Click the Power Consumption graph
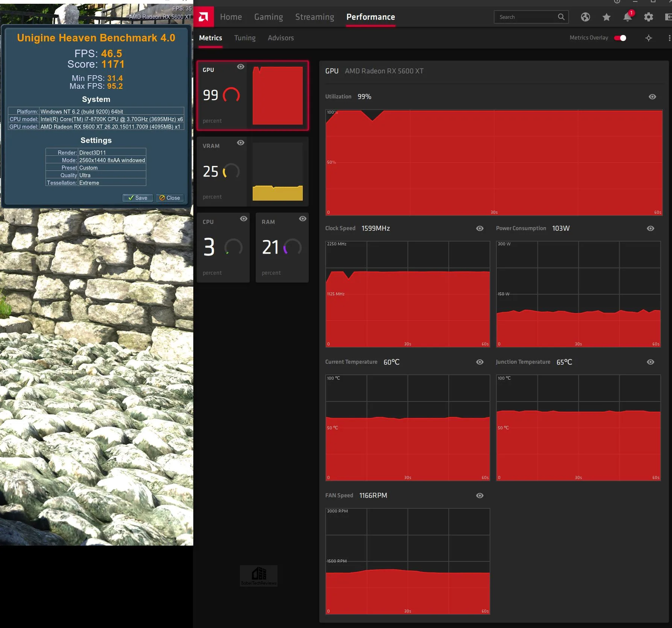Viewport: 672px width, 628px height. [x=578, y=294]
